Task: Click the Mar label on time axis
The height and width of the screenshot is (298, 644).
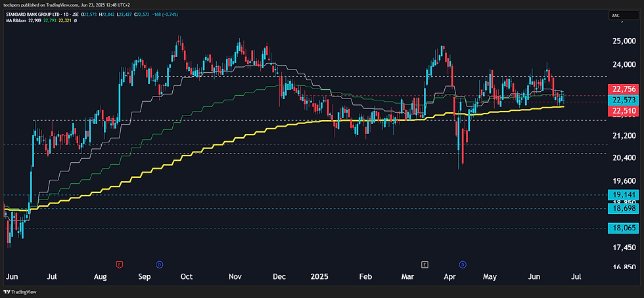Action: [408, 276]
